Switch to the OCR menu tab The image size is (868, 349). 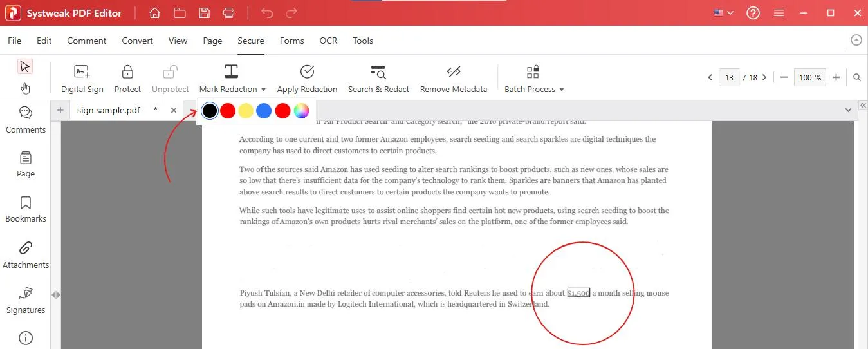[328, 41]
